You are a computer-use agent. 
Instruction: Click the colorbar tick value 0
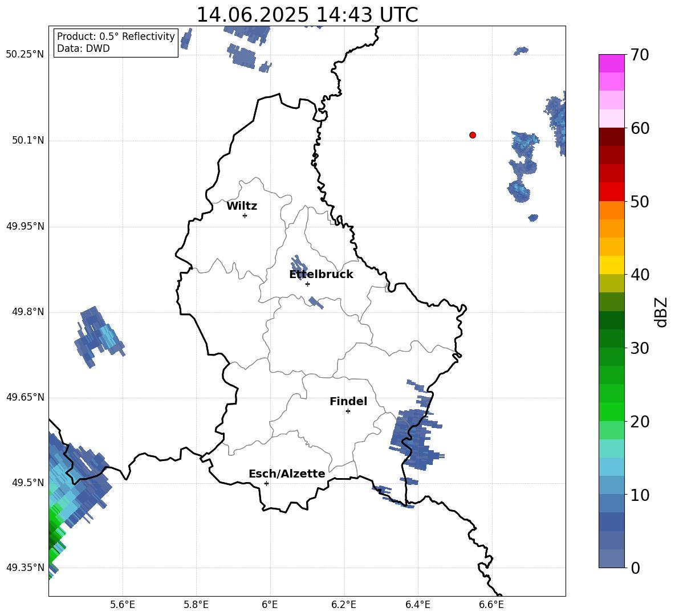coord(635,568)
